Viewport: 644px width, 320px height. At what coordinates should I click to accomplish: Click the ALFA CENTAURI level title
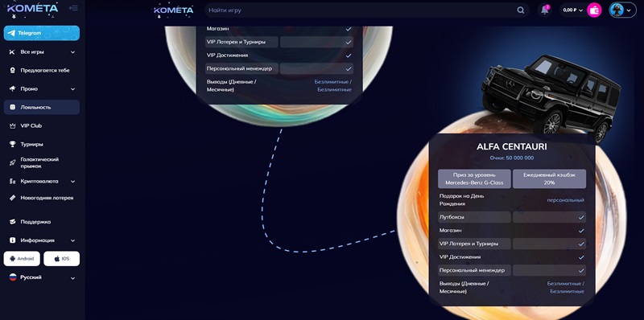[512, 146]
